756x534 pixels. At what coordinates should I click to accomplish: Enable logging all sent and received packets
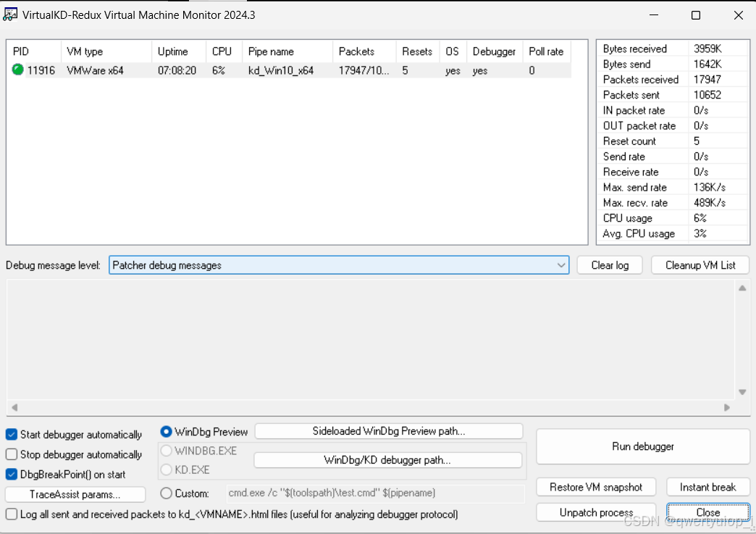[12, 514]
